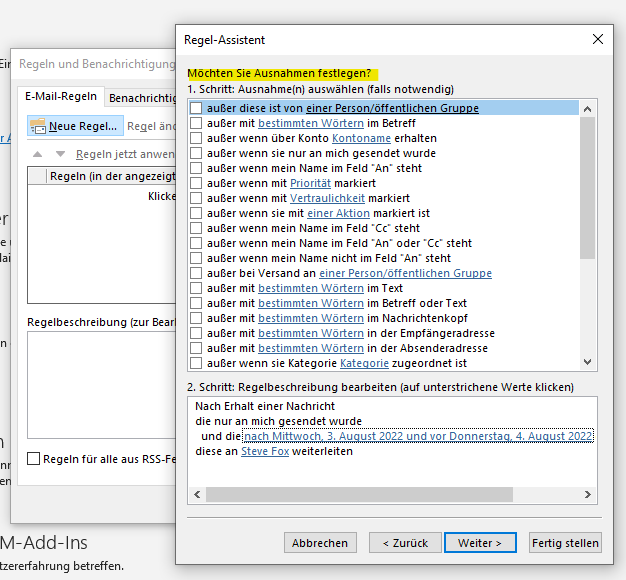This screenshot has height=580, width=626.
Task: Click 'Regeln (in der angezeigten' column header
Action: coord(112,176)
